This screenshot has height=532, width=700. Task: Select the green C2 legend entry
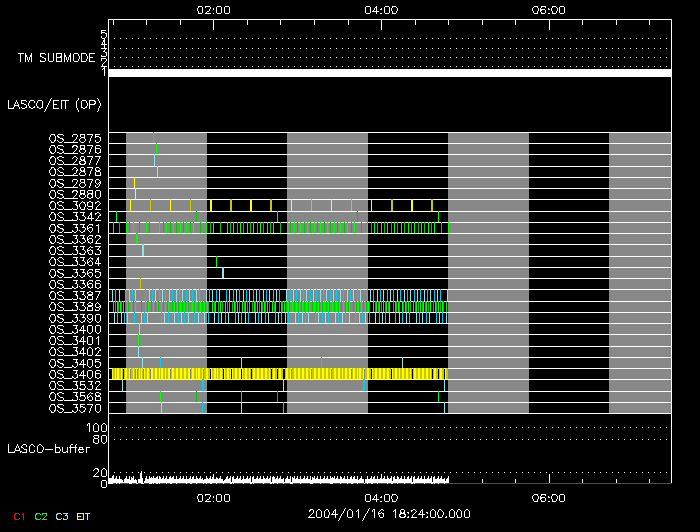(40, 516)
